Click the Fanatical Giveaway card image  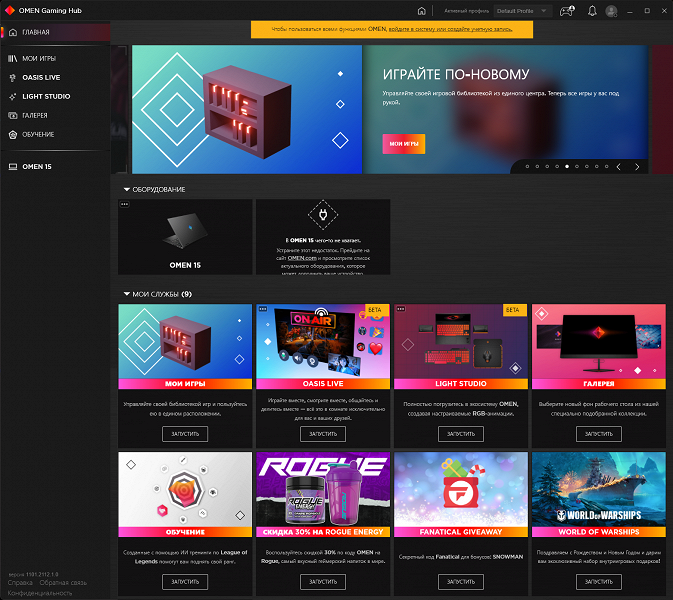[x=461, y=489]
